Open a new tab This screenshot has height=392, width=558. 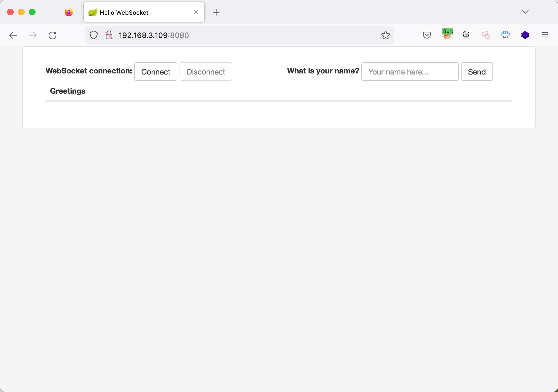[216, 12]
